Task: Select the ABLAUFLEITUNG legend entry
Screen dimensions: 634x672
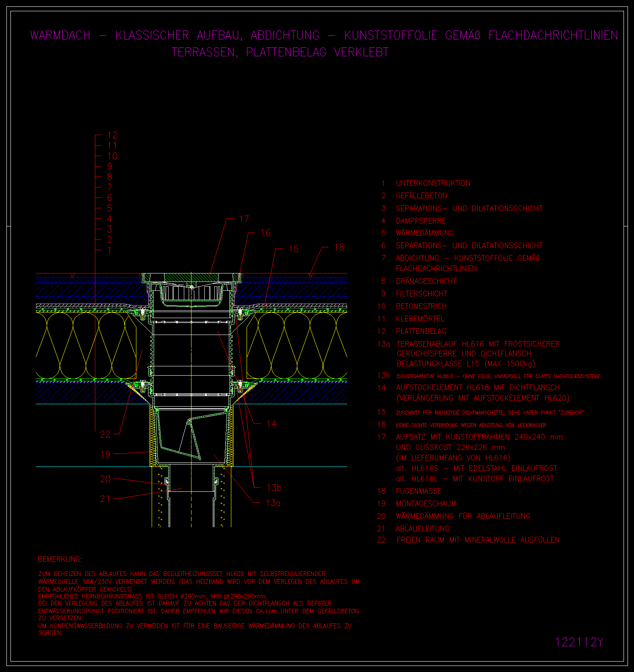Action: tap(422, 528)
